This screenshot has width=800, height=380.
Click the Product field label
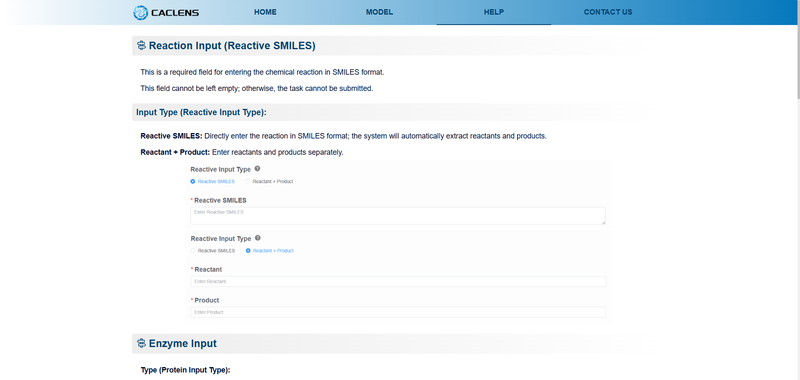pyautogui.click(x=207, y=300)
